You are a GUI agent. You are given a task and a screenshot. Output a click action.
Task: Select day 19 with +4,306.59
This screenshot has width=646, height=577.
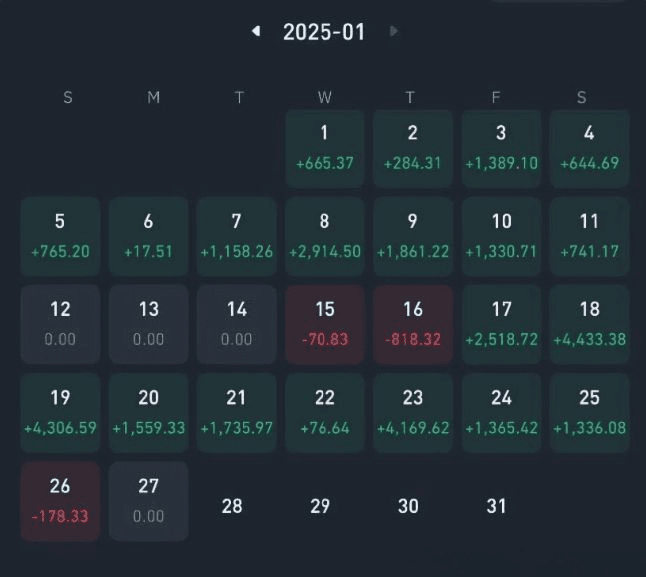pos(60,411)
